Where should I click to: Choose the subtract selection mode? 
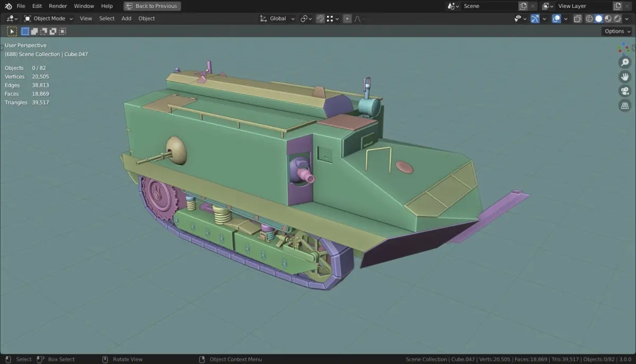pyautogui.click(x=43, y=31)
